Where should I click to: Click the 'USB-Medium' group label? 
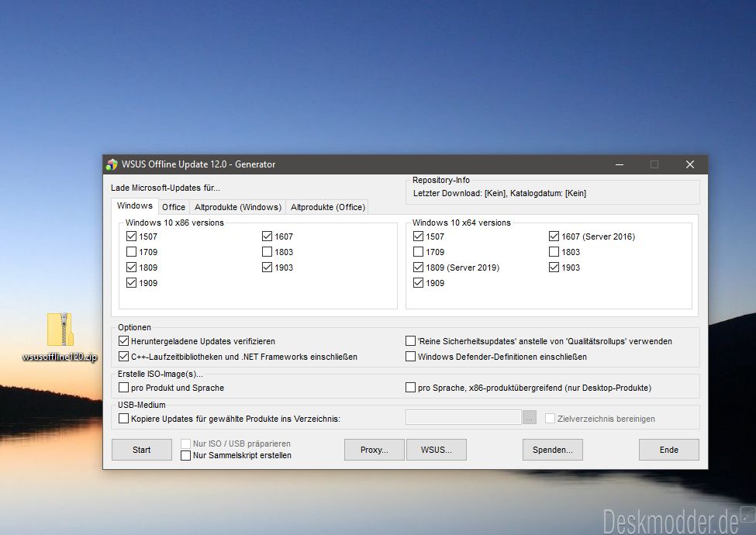coord(141,405)
